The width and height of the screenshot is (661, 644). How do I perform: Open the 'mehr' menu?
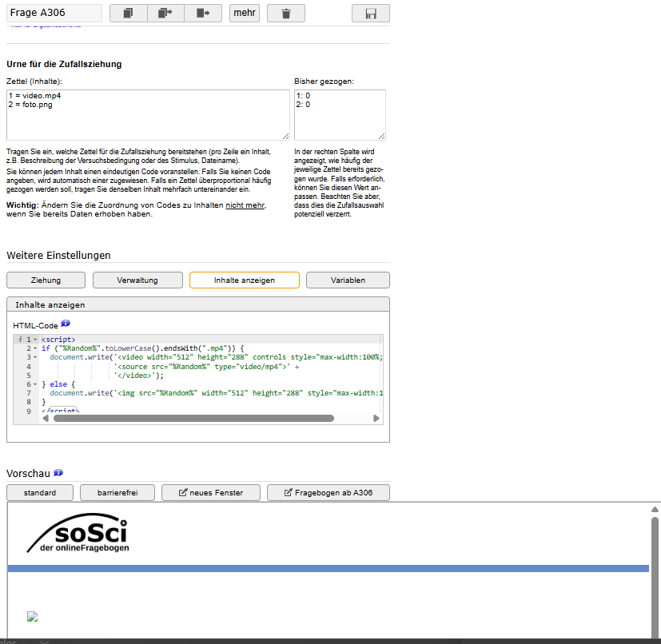245,14
